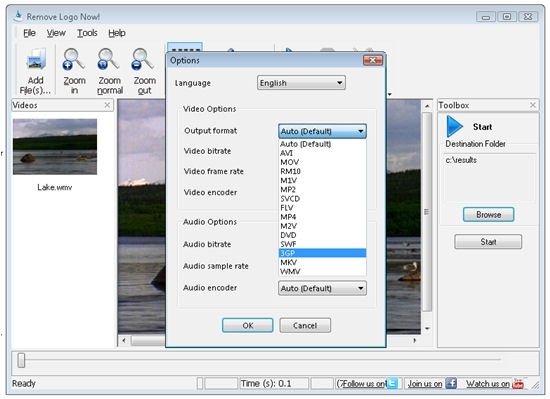Close the Toolbox panel
The height and width of the screenshot is (399, 550).
tap(533, 105)
